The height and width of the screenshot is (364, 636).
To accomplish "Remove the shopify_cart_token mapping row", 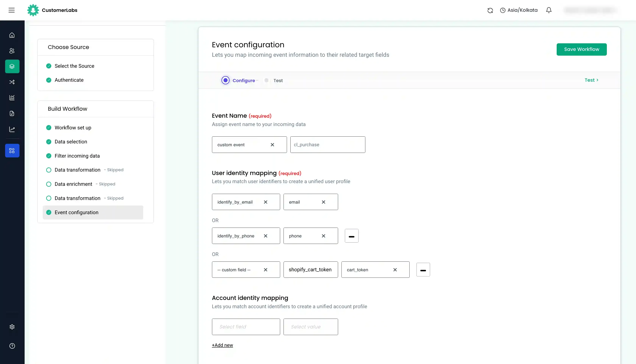I will (x=423, y=270).
